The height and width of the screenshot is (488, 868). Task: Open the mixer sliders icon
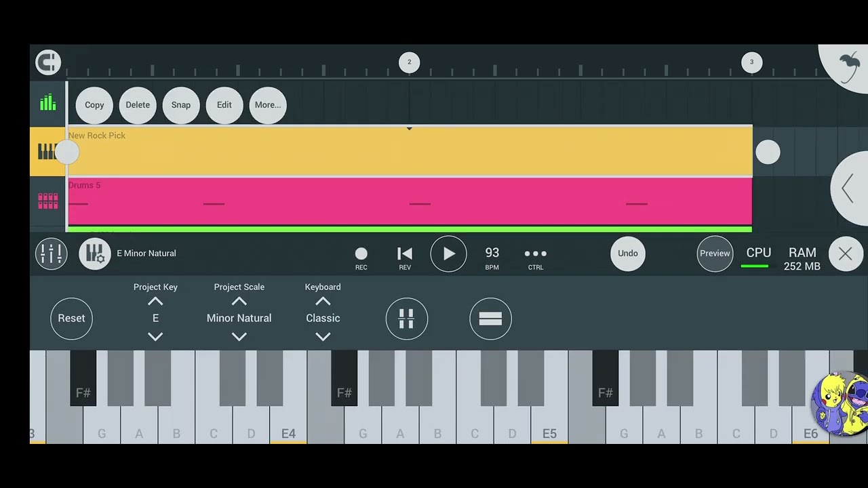point(52,253)
